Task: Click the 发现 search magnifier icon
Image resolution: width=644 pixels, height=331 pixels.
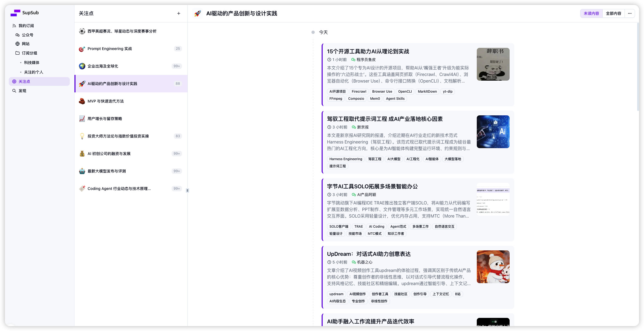Action: (14, 91)
